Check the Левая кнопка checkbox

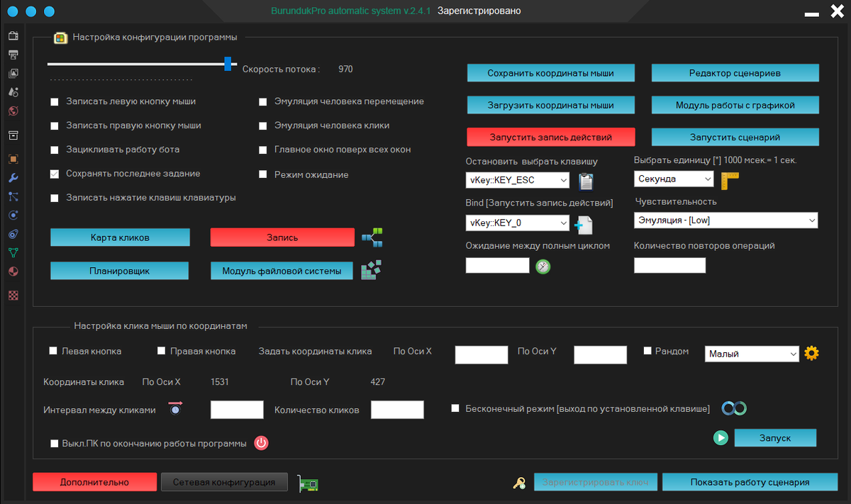pos(53,351)
